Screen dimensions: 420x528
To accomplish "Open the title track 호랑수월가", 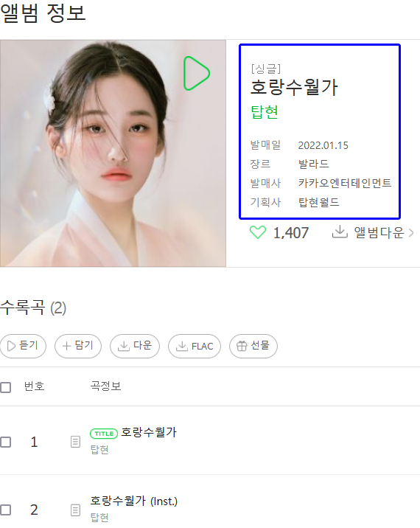I will coord(149,432).
